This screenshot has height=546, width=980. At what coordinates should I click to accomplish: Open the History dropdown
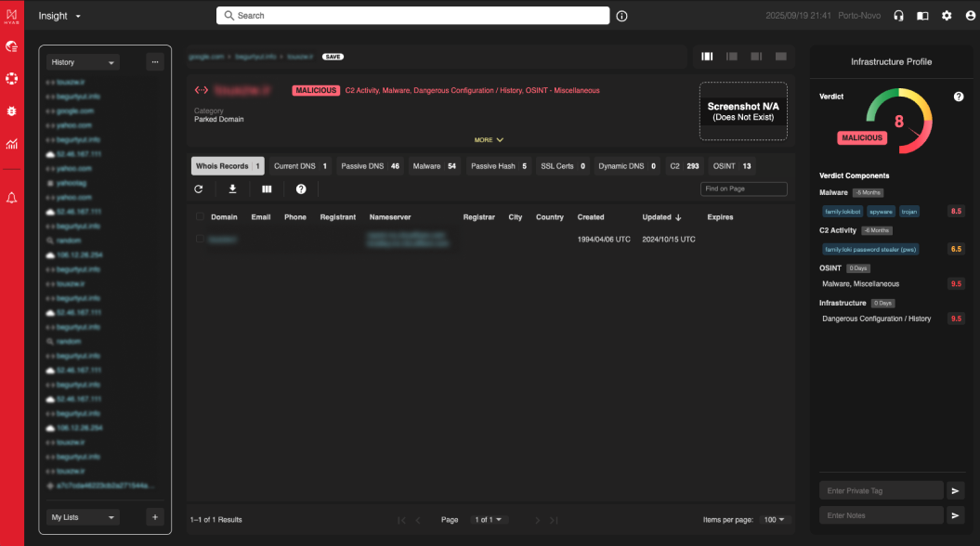85,62
